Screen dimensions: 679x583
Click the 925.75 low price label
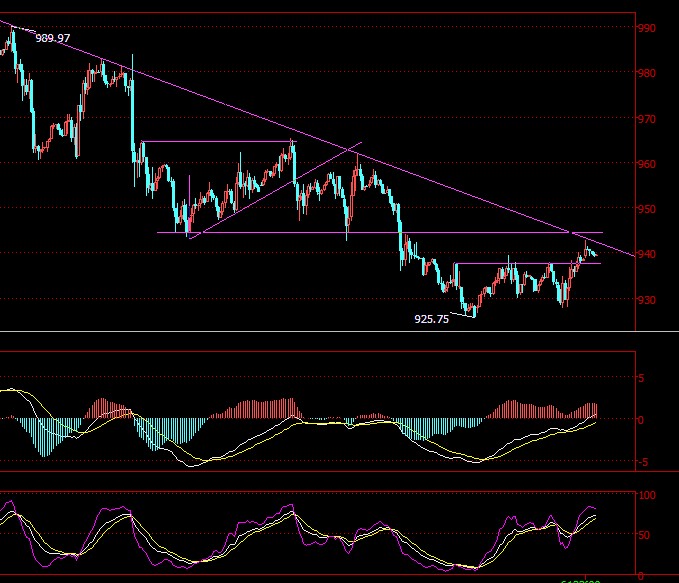point(431,319)
